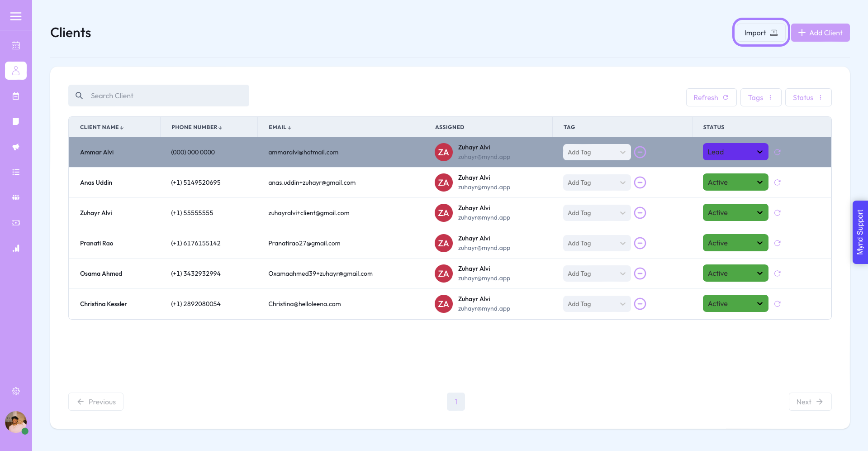The height and width of the screenshot is (451, 868).
Task: Click the Search Client input field
Action: tap(159, 96)
